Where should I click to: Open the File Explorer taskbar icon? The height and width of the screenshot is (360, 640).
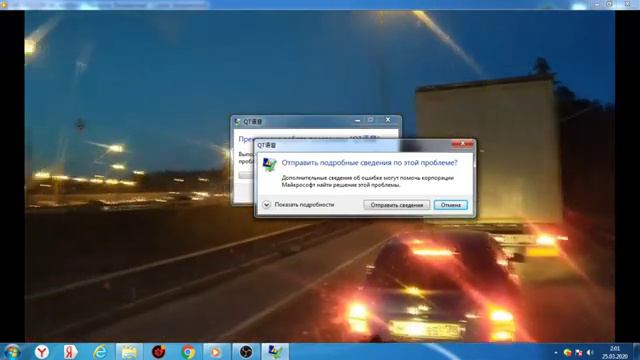tap(129, 351)
